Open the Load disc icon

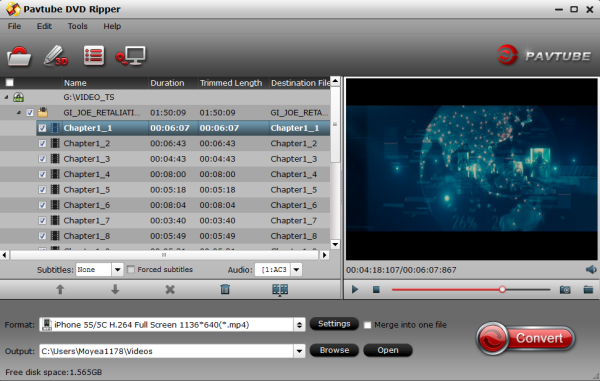click(x=19, y=56)
